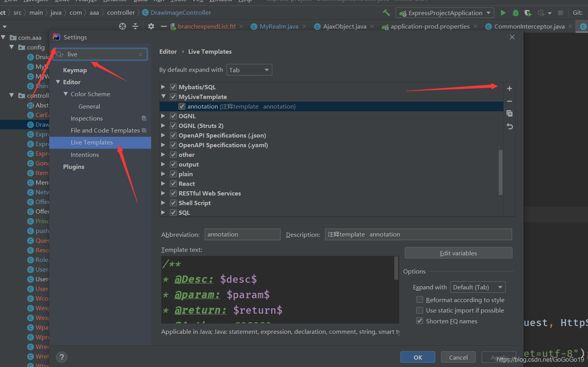Screen dimensions: 588x367
Task: Run with coverage icon
Action: point(528,13)
